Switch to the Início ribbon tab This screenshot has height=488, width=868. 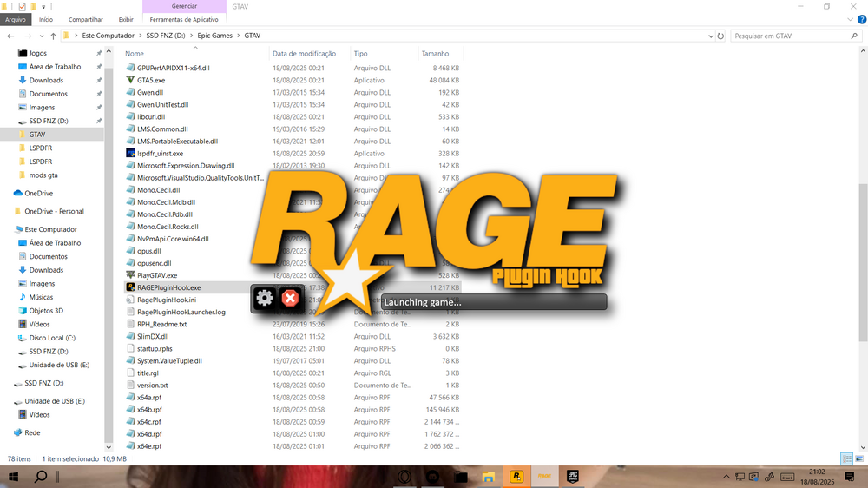tap(46, 19)
